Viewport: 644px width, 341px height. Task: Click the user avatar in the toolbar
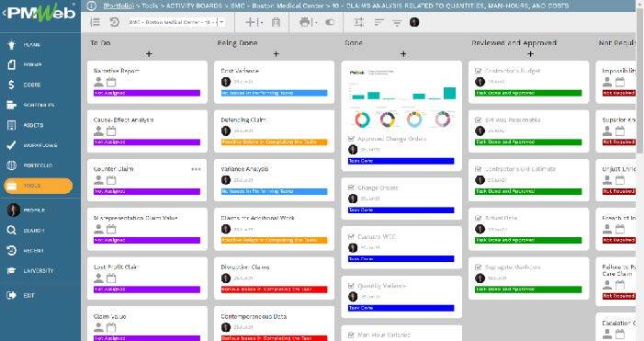coord(414,22)
